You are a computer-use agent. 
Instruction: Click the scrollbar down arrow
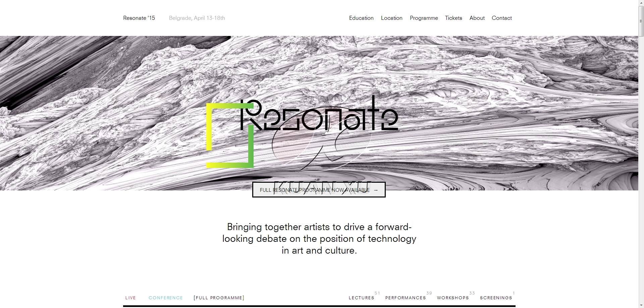(641, 305)
